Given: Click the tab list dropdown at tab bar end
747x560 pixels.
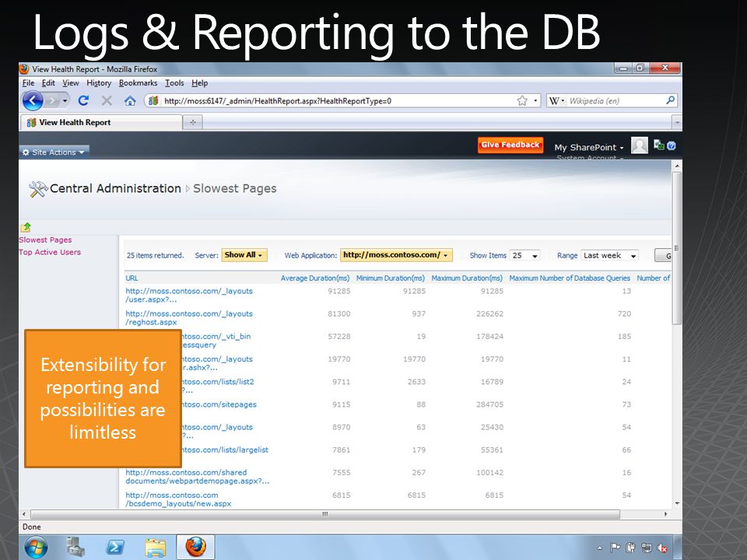Looking at the screenshot, I should [678, 123].
